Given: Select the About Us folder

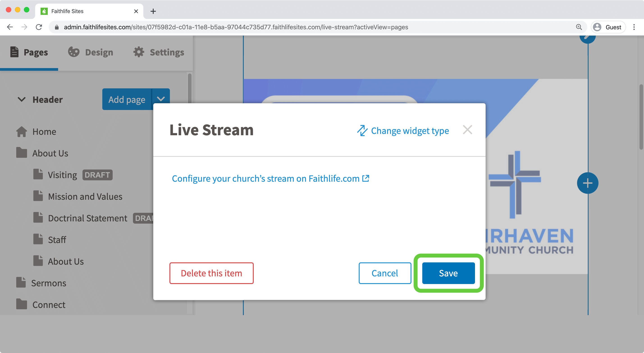Looking at the screenshot, I should pos(50,153).
